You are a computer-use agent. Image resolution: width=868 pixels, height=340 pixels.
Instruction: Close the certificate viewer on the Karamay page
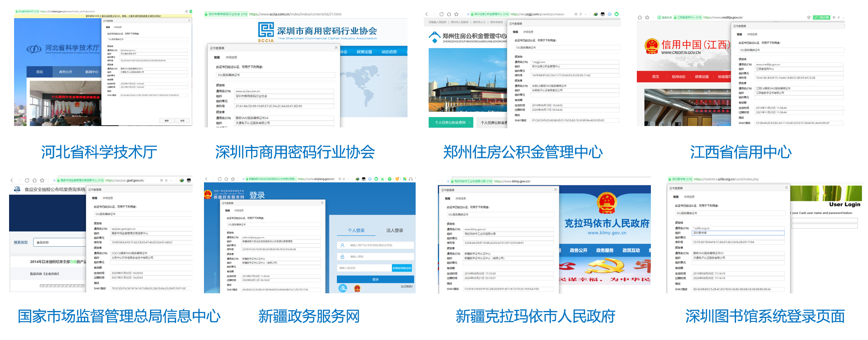pyautogui.click(x=555, y=189)
